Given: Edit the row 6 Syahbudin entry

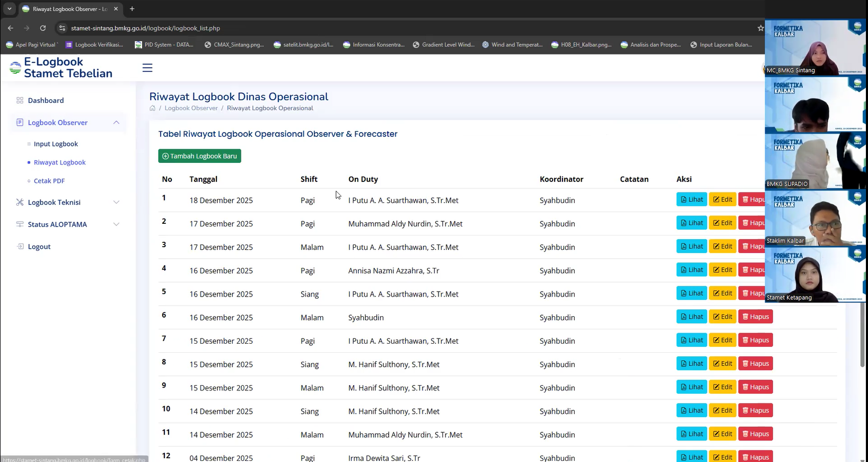Looking at the screenshot, I should point(722,317).
